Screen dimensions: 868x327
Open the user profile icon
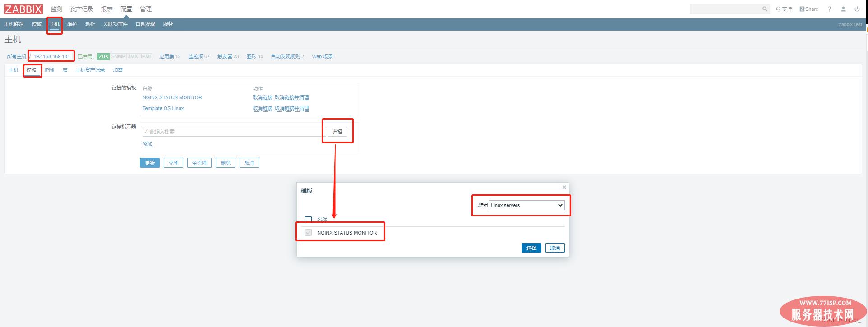click(843, 9)
